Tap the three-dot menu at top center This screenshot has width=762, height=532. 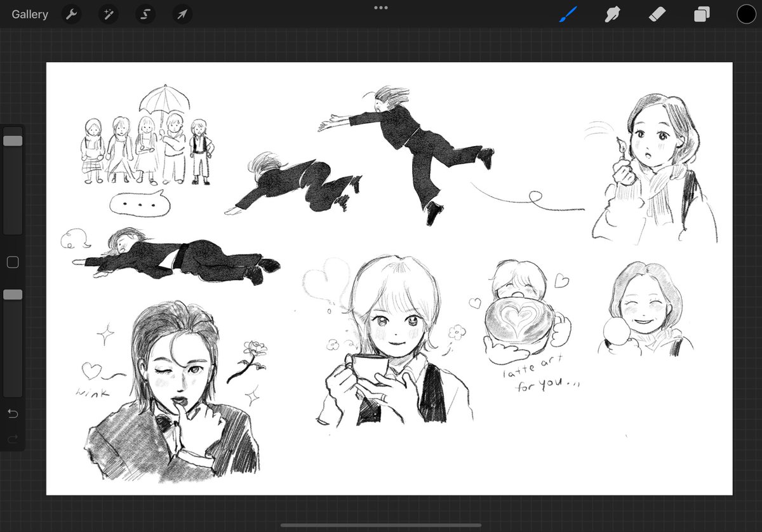tap(380, 8)
